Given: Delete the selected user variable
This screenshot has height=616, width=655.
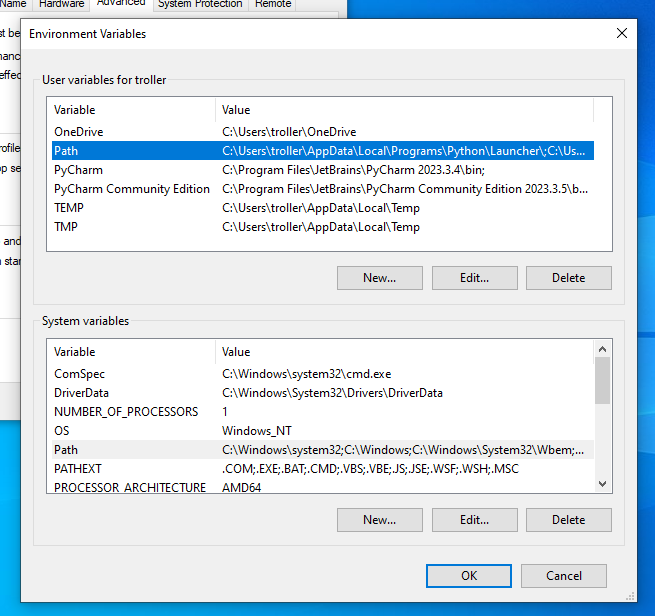Looking at the screenshot, I should click(568, 277).
